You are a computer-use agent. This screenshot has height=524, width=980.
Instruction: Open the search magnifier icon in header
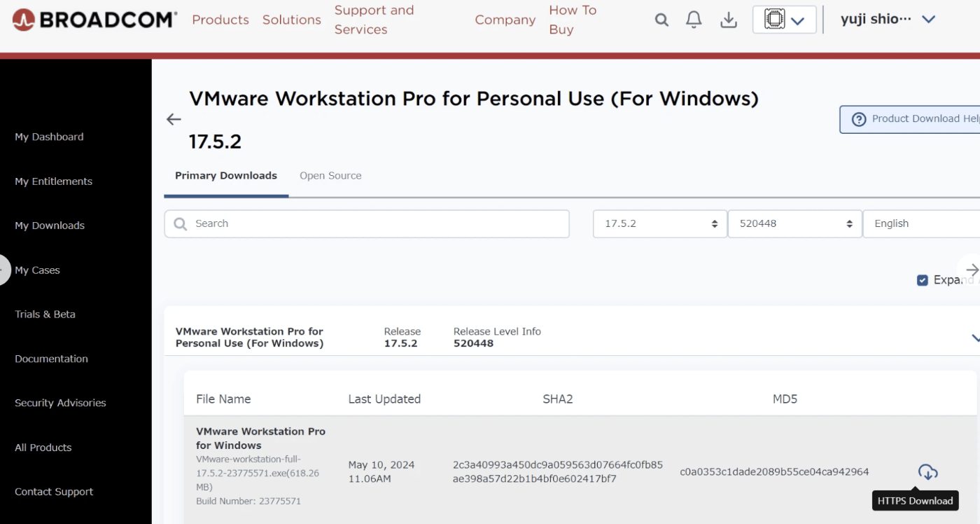click(661, 20)
